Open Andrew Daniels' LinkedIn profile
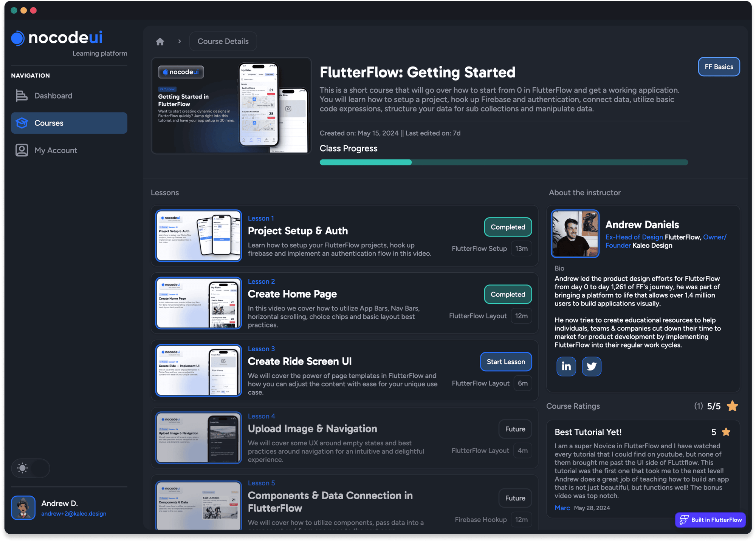 click(566, 366)
